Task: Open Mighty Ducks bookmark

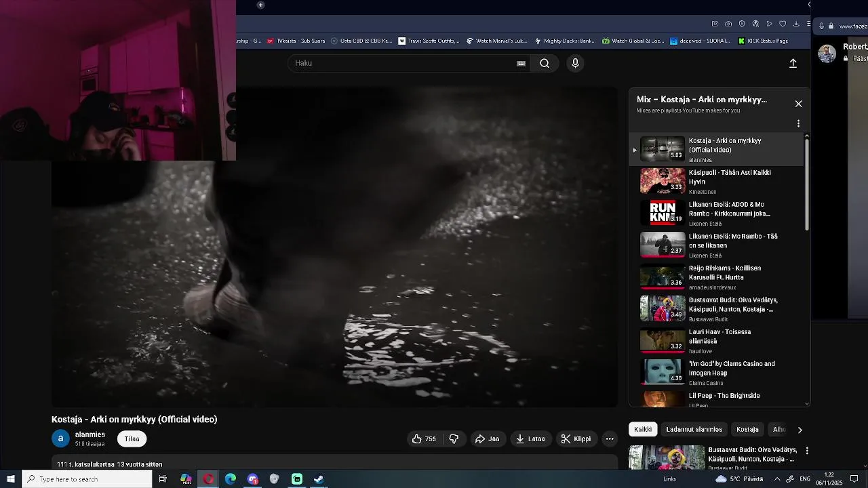Action: click(565, 41)
